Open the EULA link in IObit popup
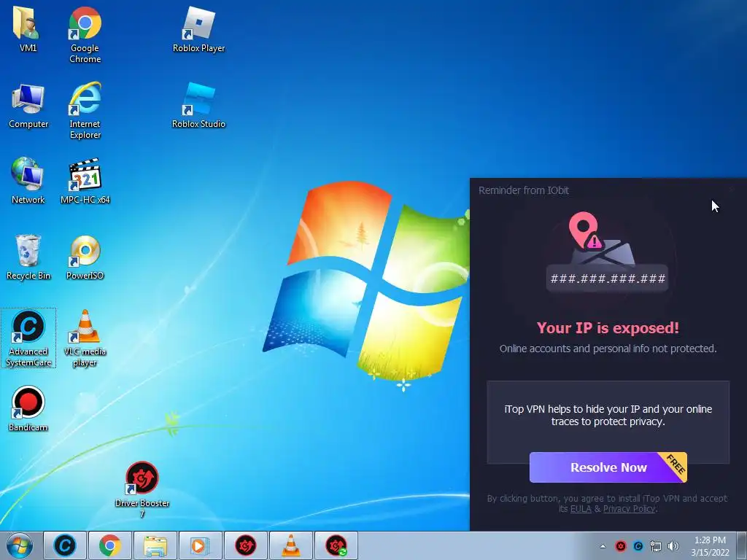 click(x=581, y=508)
